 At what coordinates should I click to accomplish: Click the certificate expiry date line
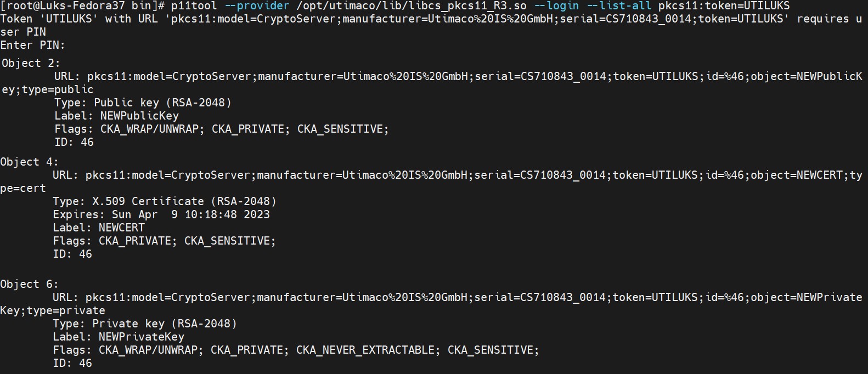point(161,214)
